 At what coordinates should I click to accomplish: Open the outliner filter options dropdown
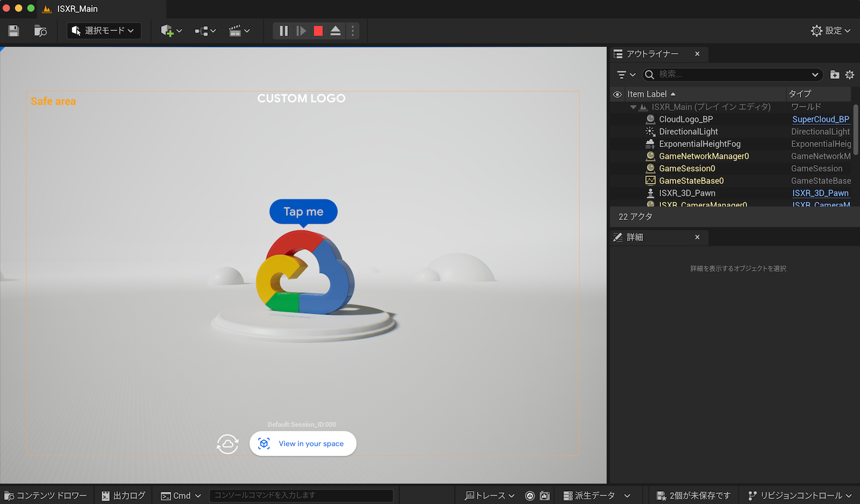(626, 75)
